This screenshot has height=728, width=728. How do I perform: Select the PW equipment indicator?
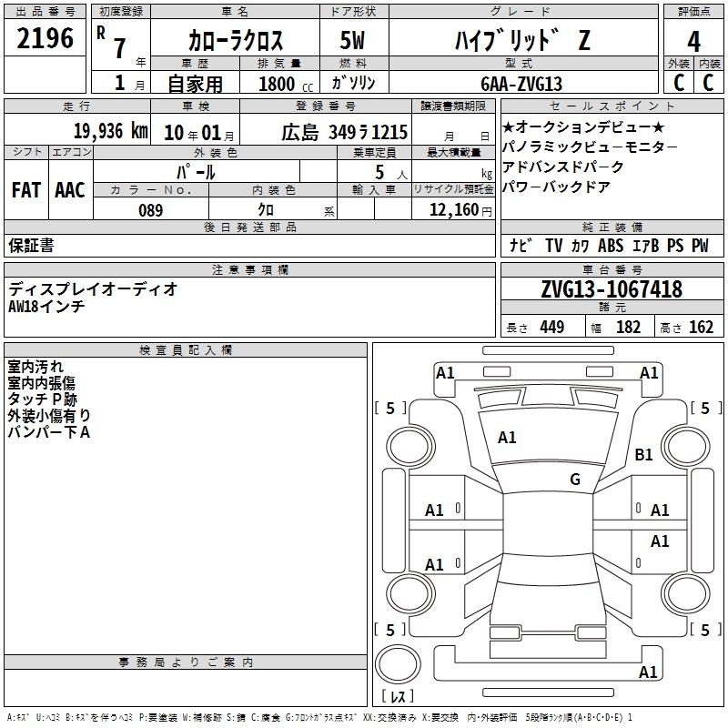699,246
